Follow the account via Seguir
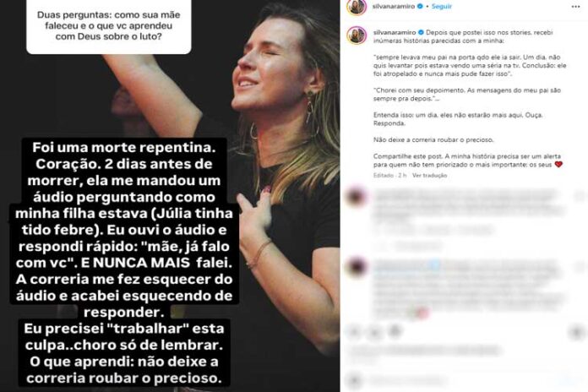 click(x=442, y=7)
